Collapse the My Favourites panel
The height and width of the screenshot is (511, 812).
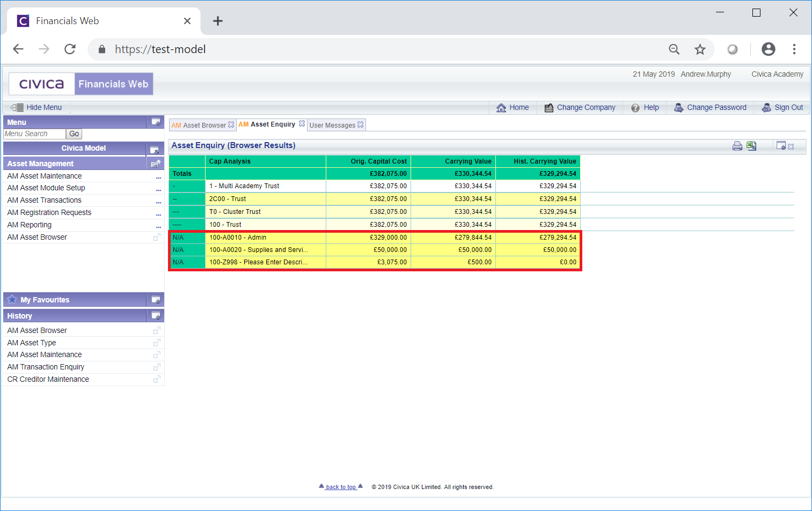pyautogui.click(x=156, y=300)
